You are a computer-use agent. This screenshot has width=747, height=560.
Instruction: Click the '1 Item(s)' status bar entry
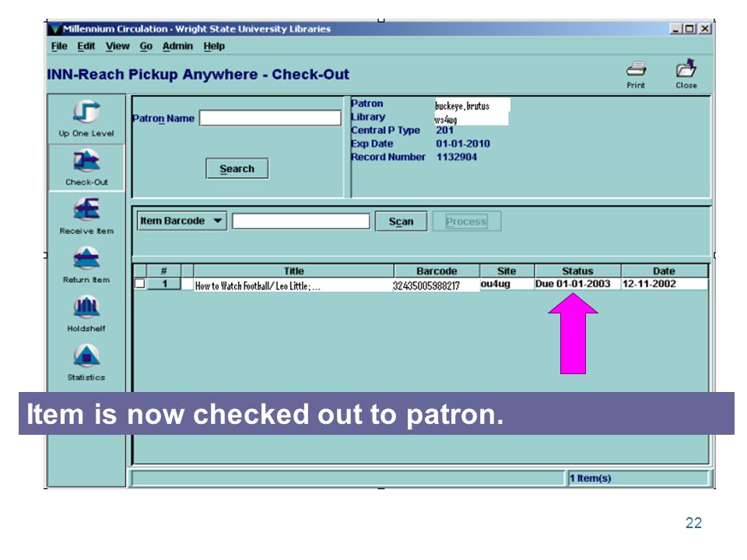point(591,478)
